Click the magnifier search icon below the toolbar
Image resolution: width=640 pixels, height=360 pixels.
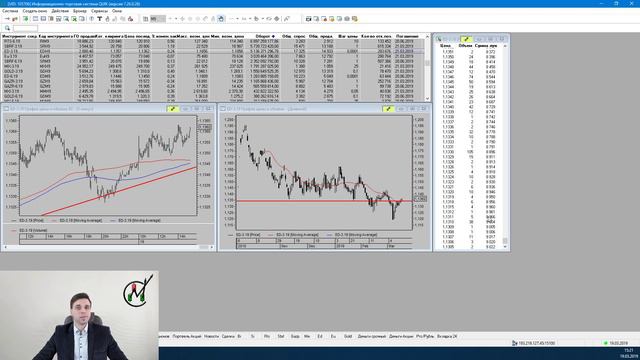(7, 28)
